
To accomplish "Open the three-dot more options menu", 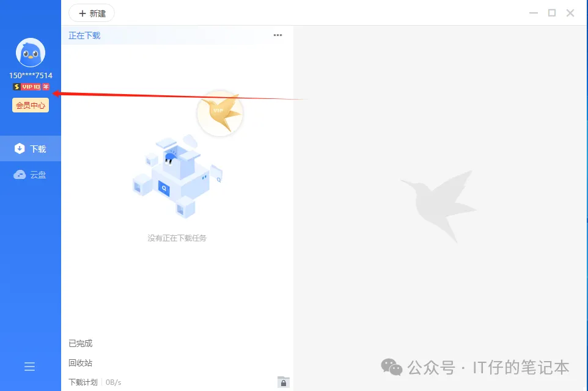I will click(x=277, y=35).
